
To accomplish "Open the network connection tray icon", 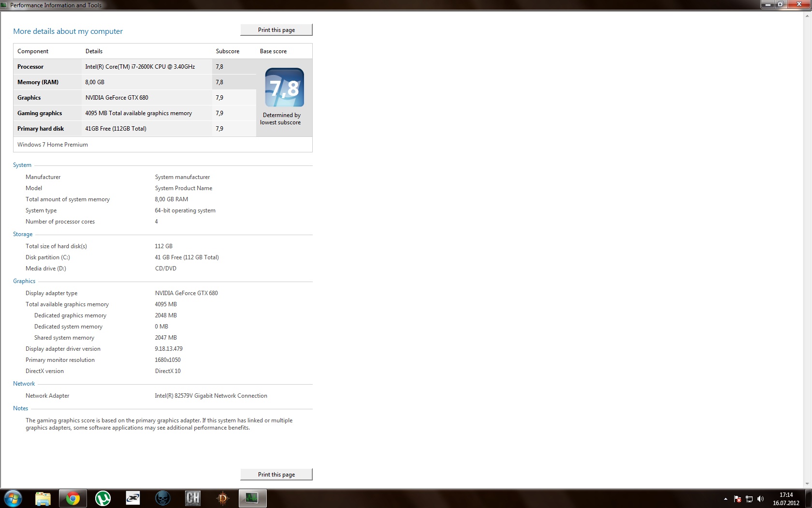I will [x=749, y=499].
